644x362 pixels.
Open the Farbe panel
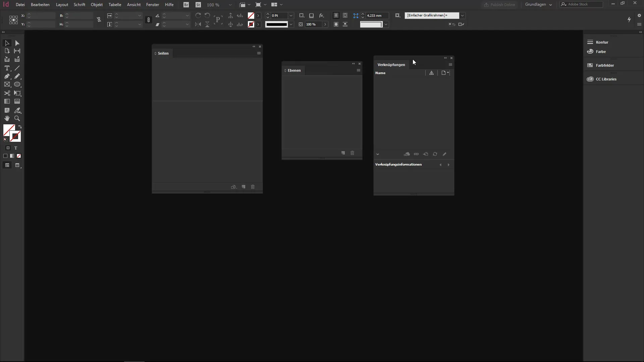click(x=601, y=52)
